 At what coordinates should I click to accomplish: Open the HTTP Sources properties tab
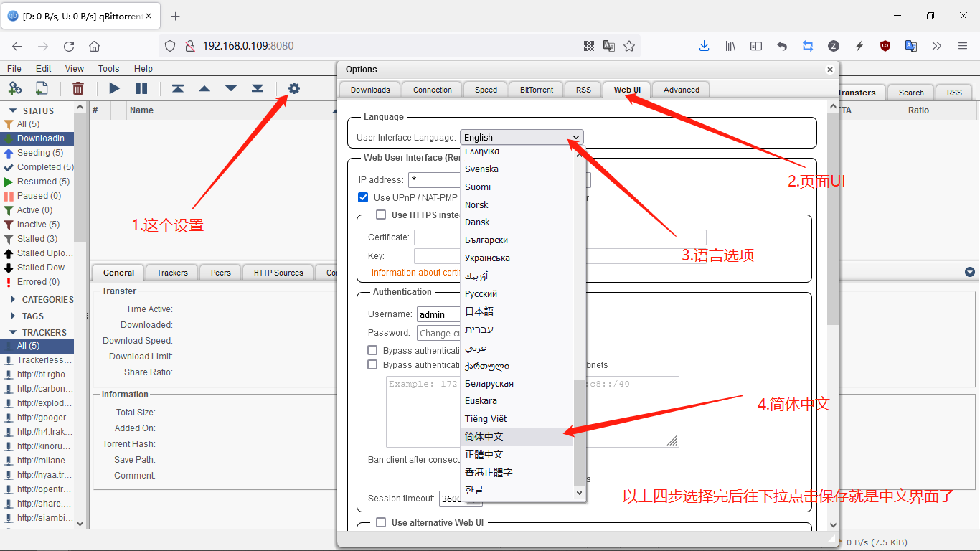(278, 273)
